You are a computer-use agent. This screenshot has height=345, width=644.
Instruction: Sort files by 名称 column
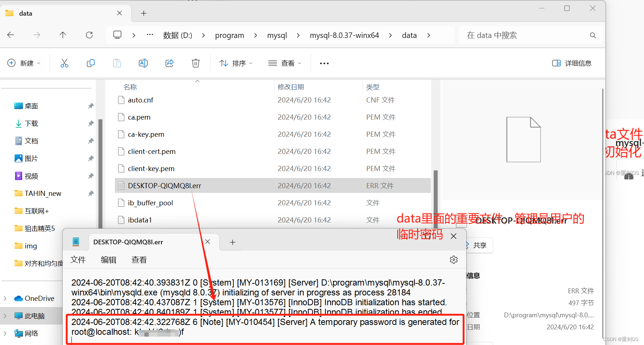pos(130,87)
